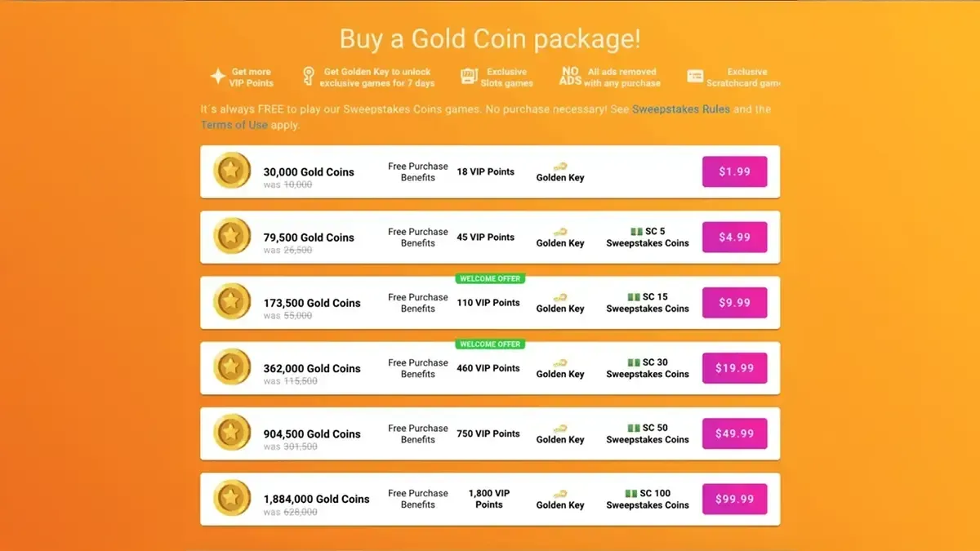Click the NO ADS icon

tap(570, 77)
